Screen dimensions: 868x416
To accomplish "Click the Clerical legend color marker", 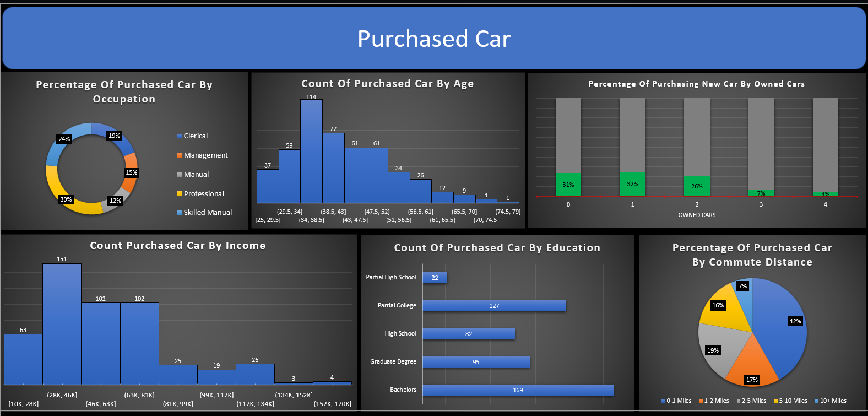I will pos(180,136).
